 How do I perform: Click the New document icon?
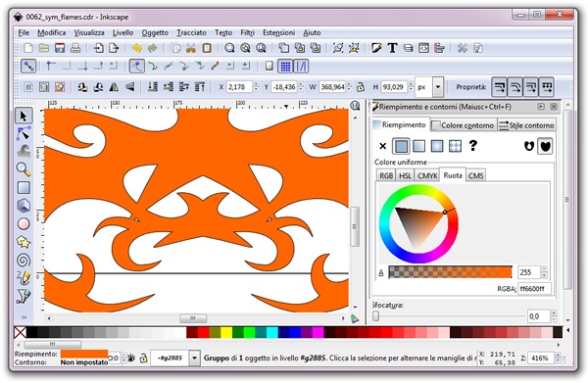(28, 48)
